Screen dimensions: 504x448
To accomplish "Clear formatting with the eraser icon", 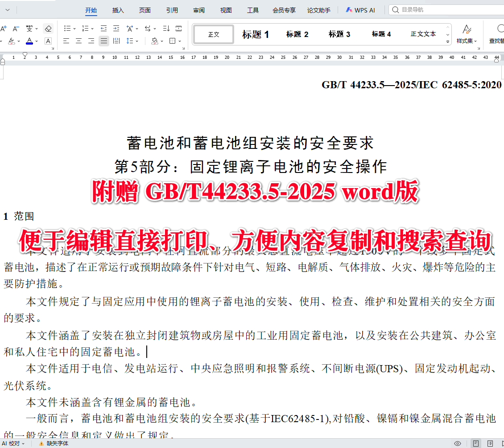I will pos(48,29).
